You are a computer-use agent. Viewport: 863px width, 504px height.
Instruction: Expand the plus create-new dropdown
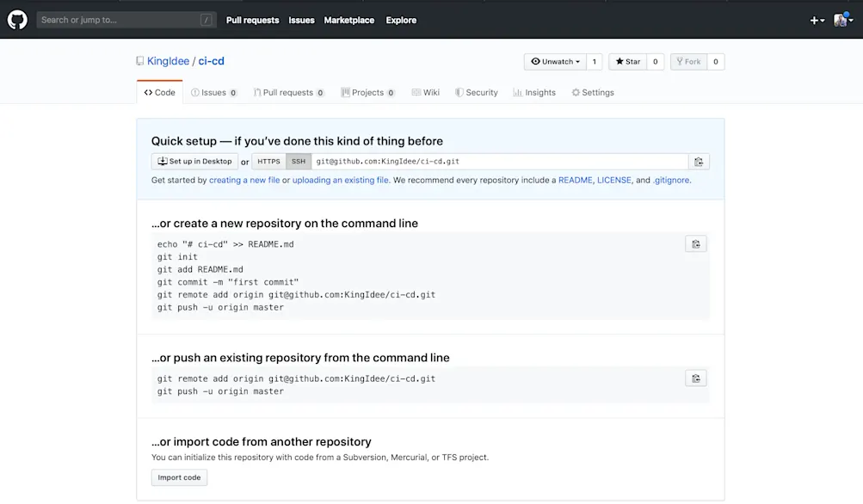click(817, 21)
